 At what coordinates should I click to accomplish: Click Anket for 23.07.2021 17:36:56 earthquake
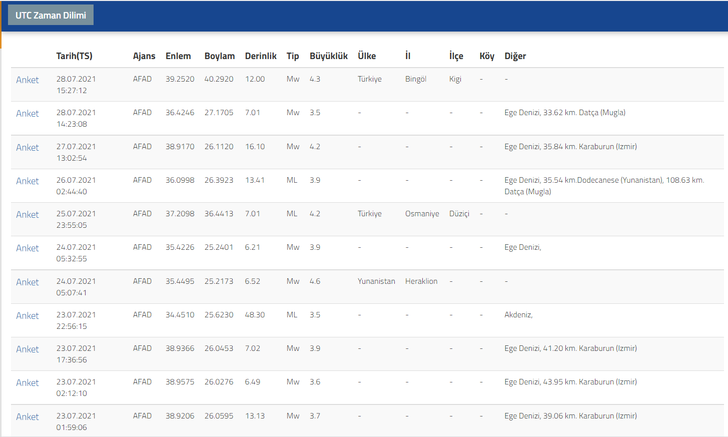pos(27,349)
